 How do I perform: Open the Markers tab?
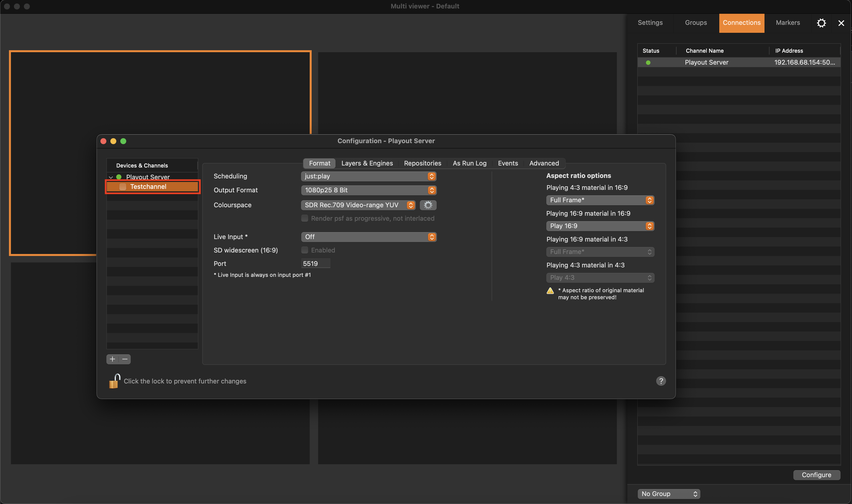[787, 23]
